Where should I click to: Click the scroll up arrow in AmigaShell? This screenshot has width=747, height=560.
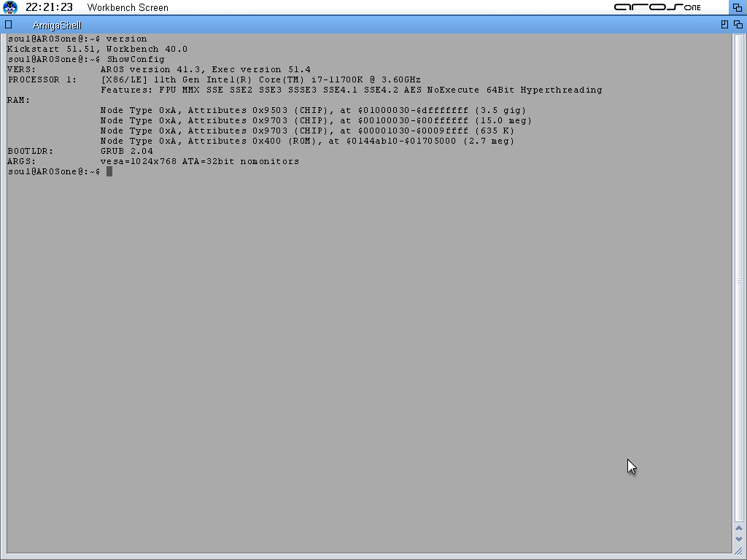739,529
